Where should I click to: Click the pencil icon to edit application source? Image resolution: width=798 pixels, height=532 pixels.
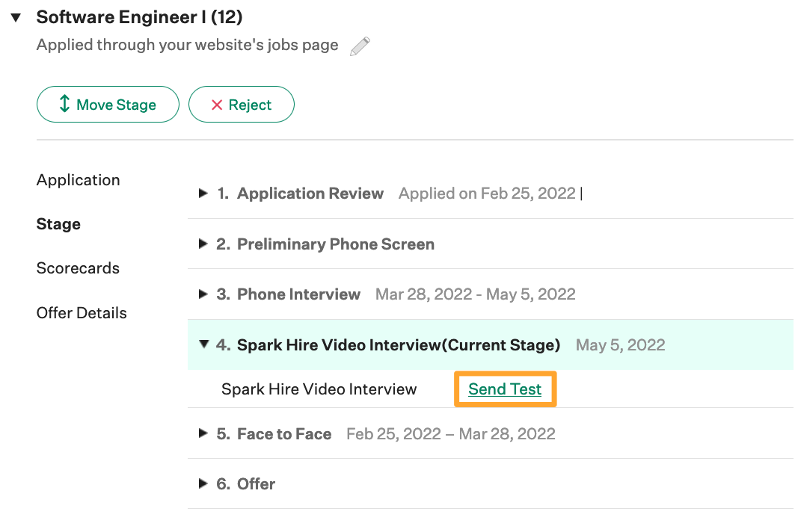(x=359, y=46)
